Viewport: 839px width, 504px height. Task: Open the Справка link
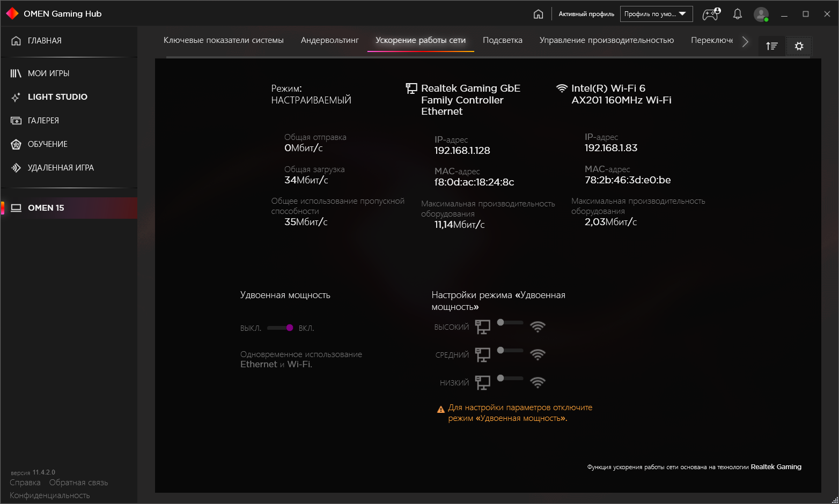[25, 483]
